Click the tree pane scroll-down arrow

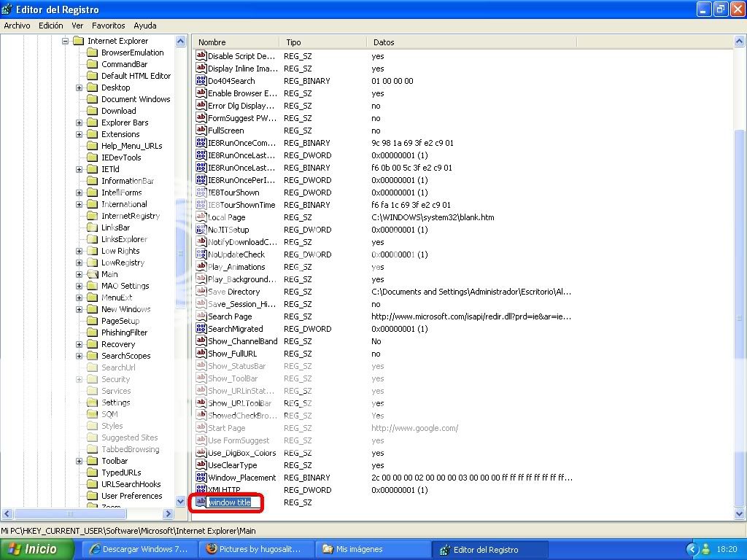(x=181, y=501)
